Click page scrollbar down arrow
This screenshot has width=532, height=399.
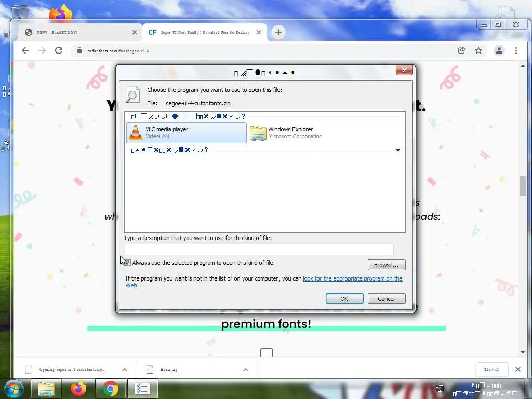pyautogui.click(x=523, y=353)
